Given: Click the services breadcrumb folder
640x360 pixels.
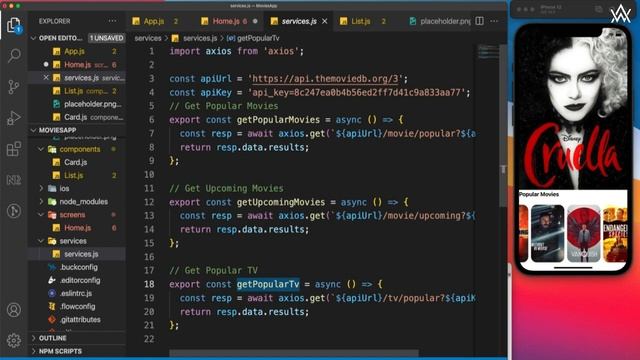Looking at the screenshot, I should click(148, 38).
